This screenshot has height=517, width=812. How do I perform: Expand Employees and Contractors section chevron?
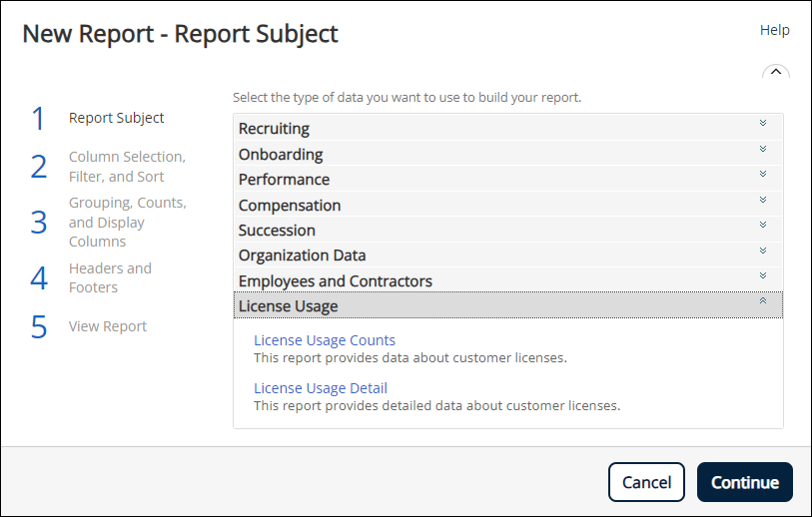click(x=763, y=275)
